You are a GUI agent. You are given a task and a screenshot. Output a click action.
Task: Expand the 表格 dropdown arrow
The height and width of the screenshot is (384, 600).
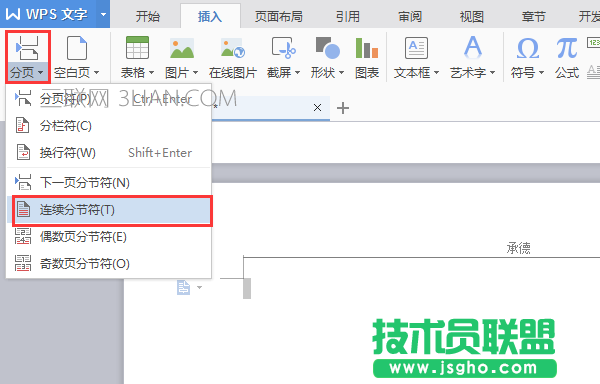(152, 72)
